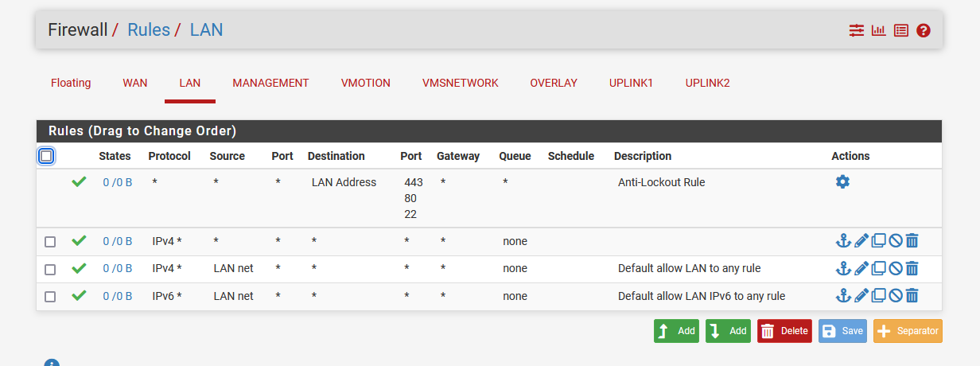This screenshot has height=366, width=980.
Task: Click anchor icon on IPv6 LAN rule
Action: [x=843, y=295]
